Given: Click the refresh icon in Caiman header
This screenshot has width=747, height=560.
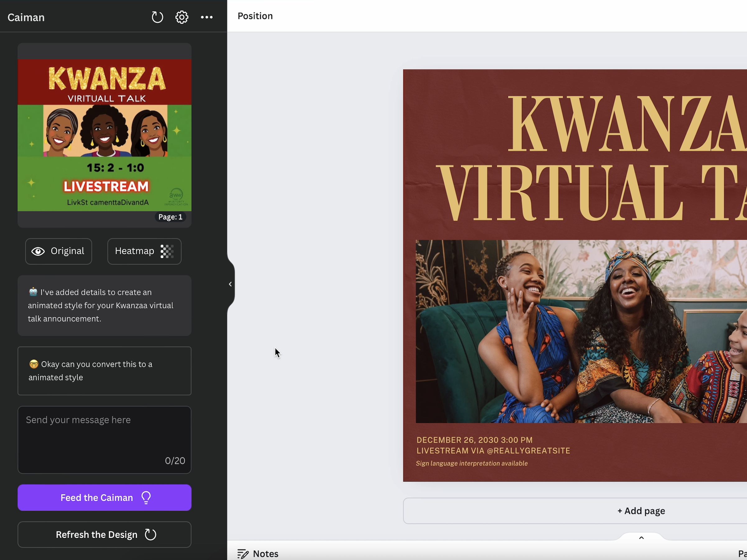Looking at the screenshot, I should tap(157, 17).
